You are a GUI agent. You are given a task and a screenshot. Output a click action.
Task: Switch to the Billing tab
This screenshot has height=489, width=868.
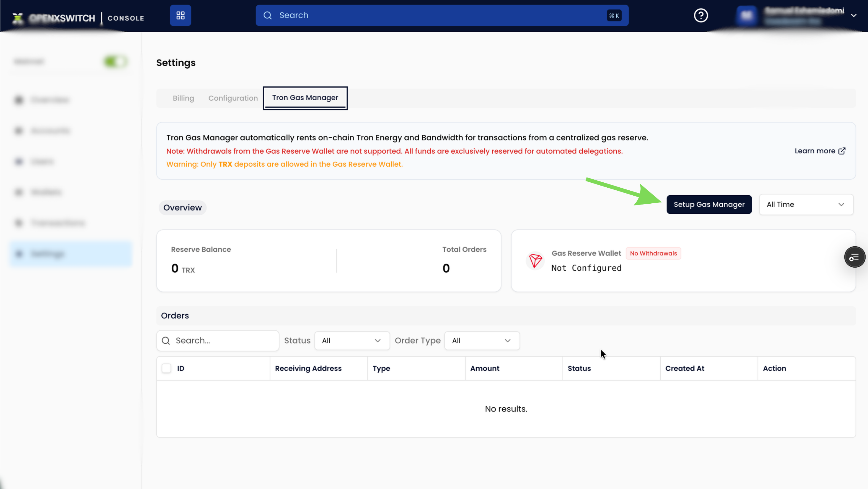pyautogui.click(x=183, y=98)
